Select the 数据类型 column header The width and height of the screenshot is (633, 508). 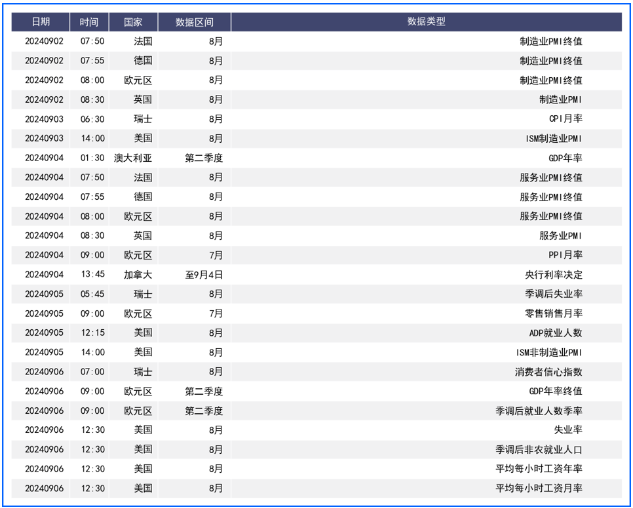(426, 22)
